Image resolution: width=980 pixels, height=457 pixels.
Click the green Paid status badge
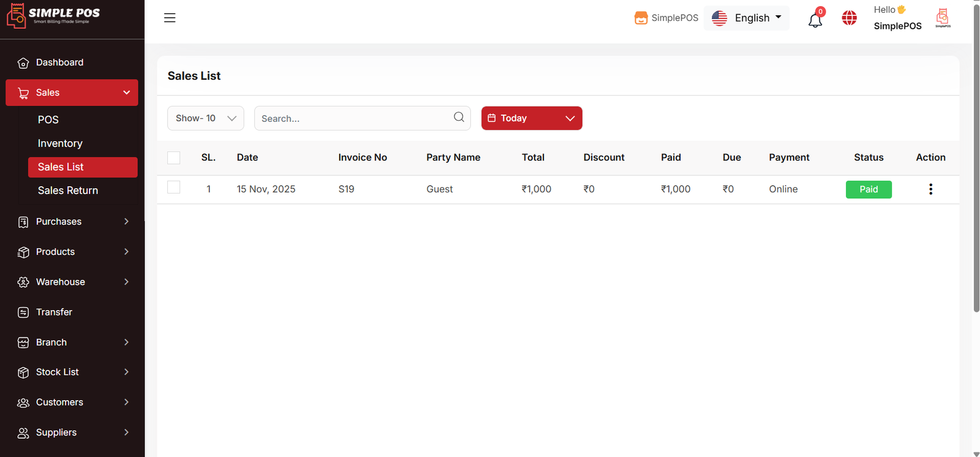(868, 189)
